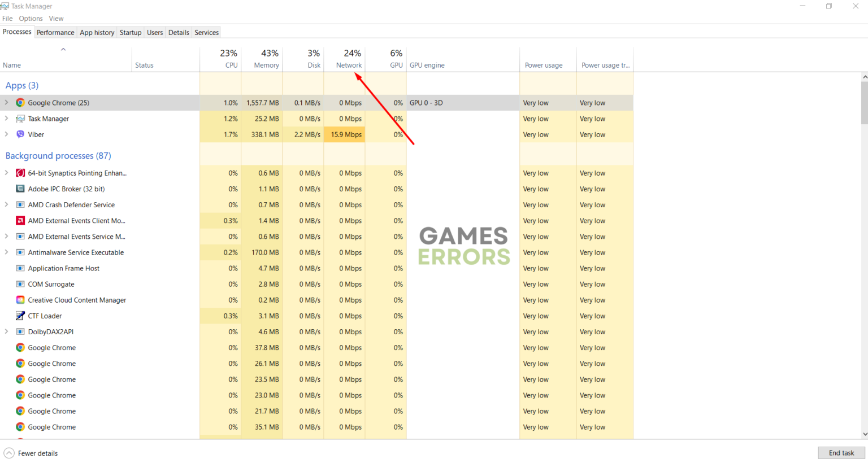Screen dimensions: 868x463
Task: Open the Startup tab
Action: [x=130, y=32]
